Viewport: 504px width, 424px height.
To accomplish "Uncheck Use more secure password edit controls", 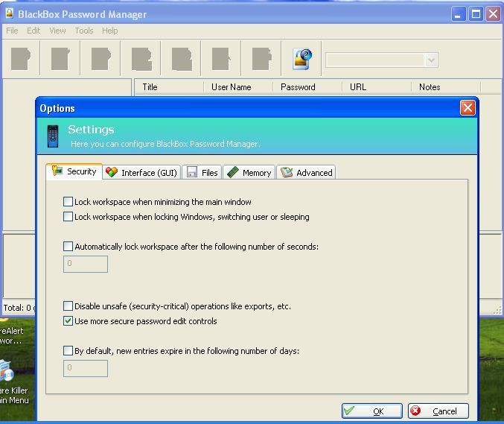I will click(68, 321).
